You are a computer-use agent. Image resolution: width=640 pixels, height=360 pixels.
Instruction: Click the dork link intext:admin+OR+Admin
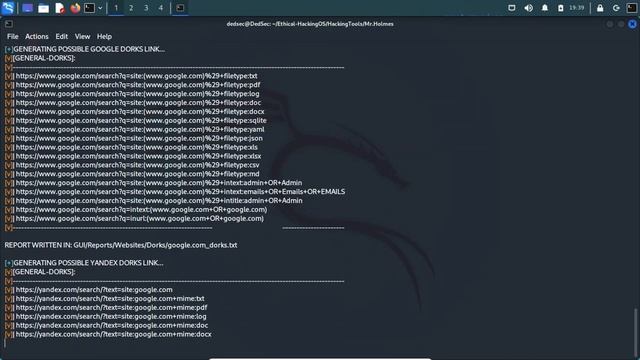159,183
